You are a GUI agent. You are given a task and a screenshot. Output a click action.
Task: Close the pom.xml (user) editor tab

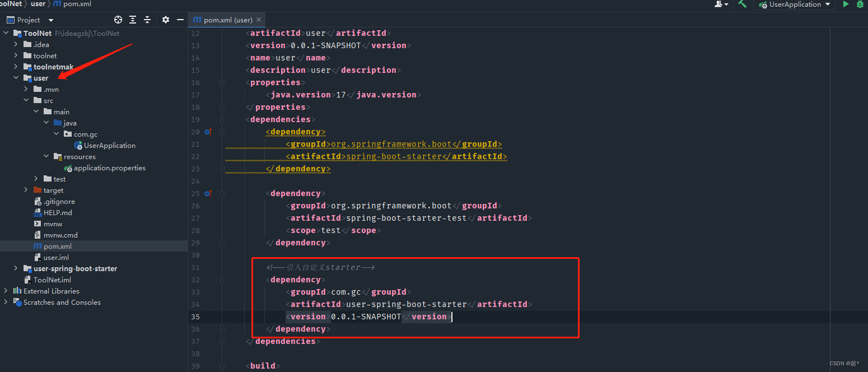tap(258, 19)
